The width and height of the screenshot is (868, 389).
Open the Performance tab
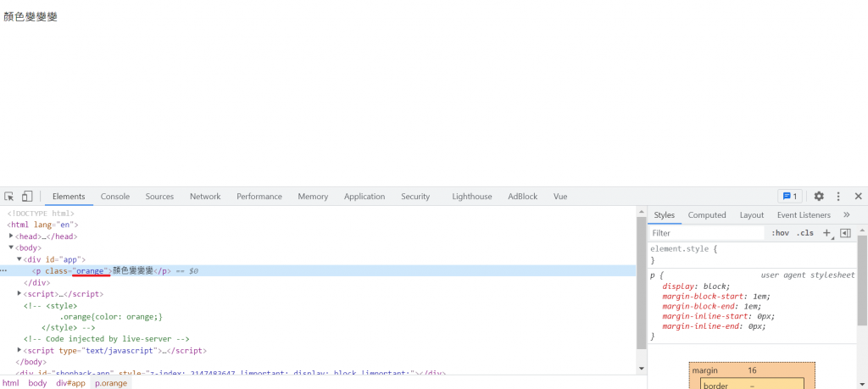point(259,197)
